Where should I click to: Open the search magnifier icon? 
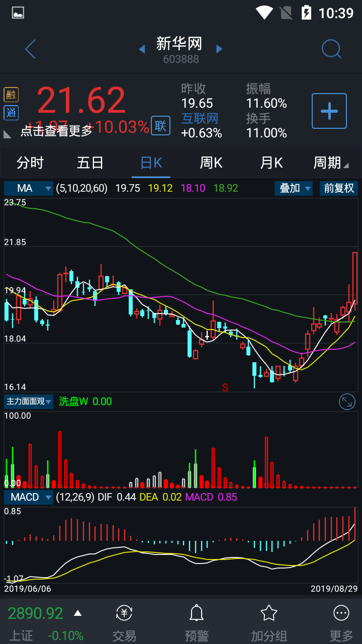(x=331, y=49)
